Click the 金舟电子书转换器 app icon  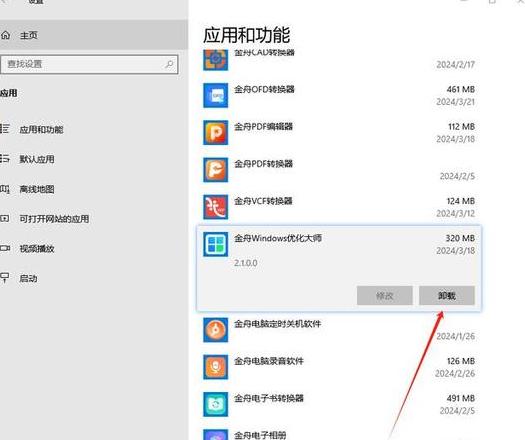pyautogui.click(x=216, y=404)
